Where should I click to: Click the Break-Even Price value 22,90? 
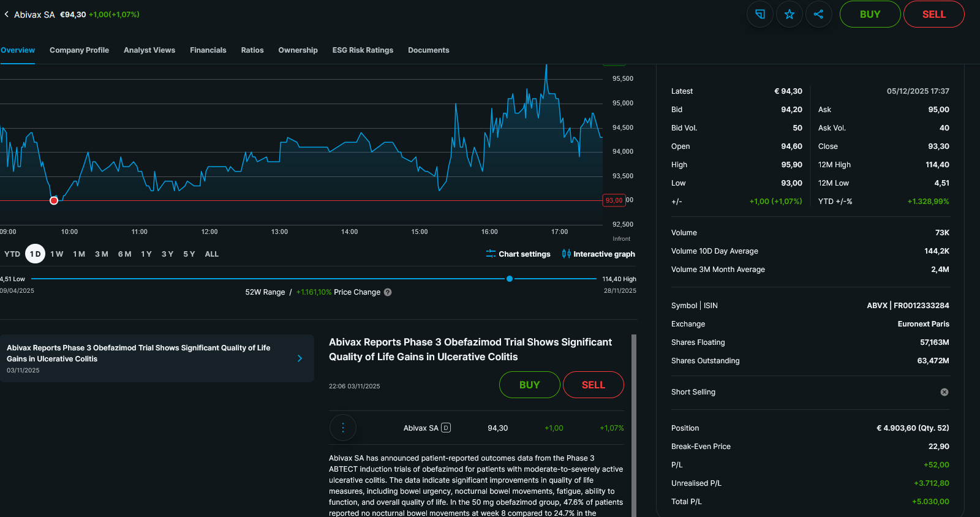pyautogui.click(x=939, y=447)
